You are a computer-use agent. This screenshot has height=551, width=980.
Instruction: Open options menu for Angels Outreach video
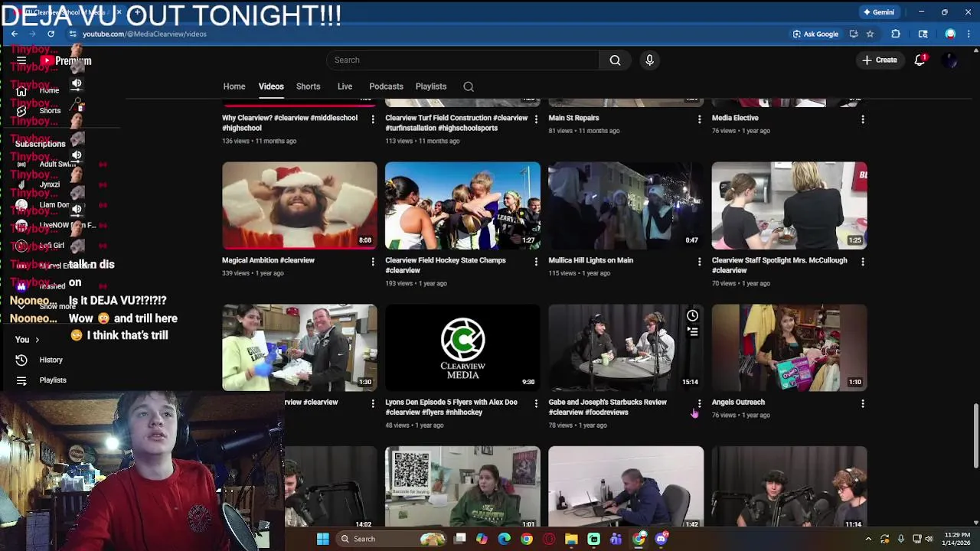pyautogui.click(x=863, y=403)
